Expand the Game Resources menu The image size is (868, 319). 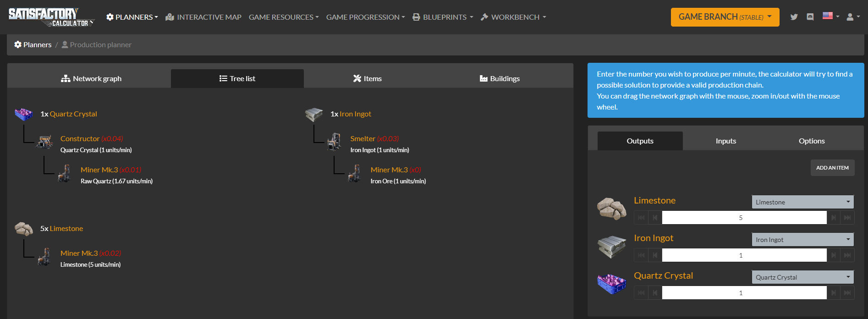pos(284,17)
